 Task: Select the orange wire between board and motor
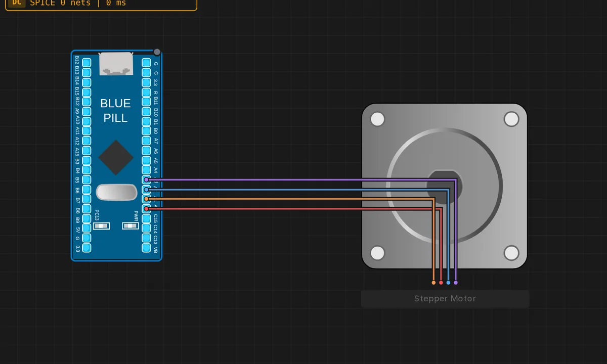click(x=290, y=199)
